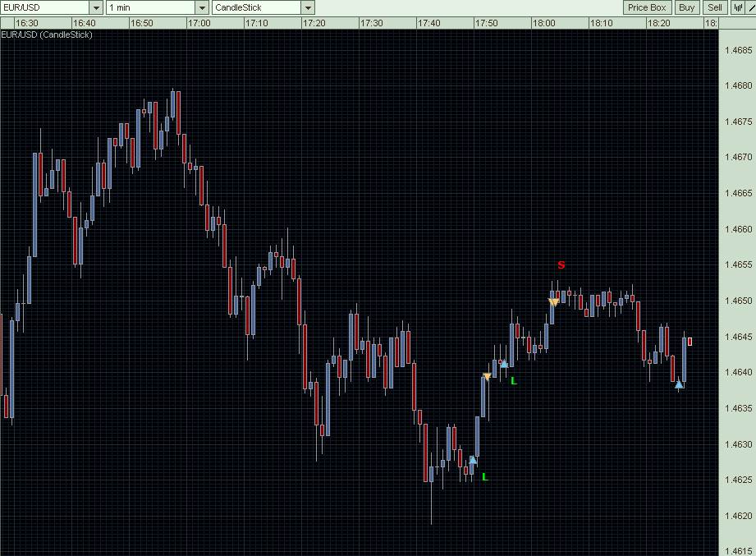Open the 1 min timeframe dropdown arrow

click(x=203, y=7)
